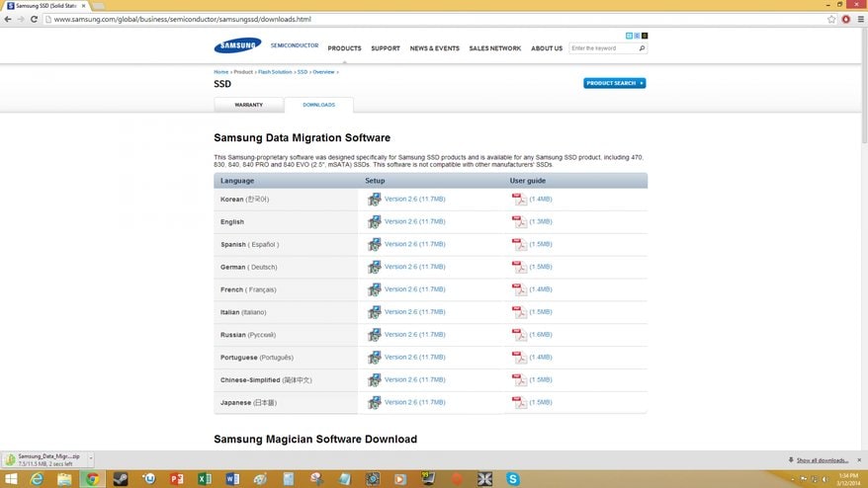Switch to the Warranty tab

point(248,105)
